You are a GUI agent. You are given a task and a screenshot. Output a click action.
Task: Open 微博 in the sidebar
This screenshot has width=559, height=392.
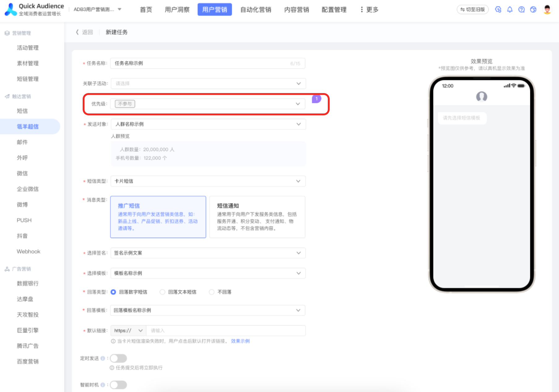point(22,205)
